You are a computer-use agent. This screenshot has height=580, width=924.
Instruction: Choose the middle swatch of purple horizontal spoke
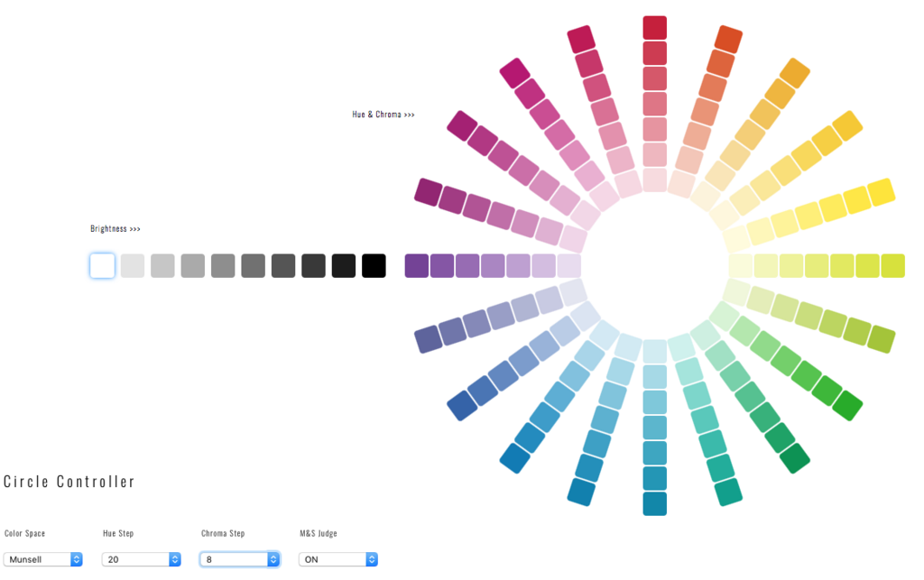click(x=494, y=265)
